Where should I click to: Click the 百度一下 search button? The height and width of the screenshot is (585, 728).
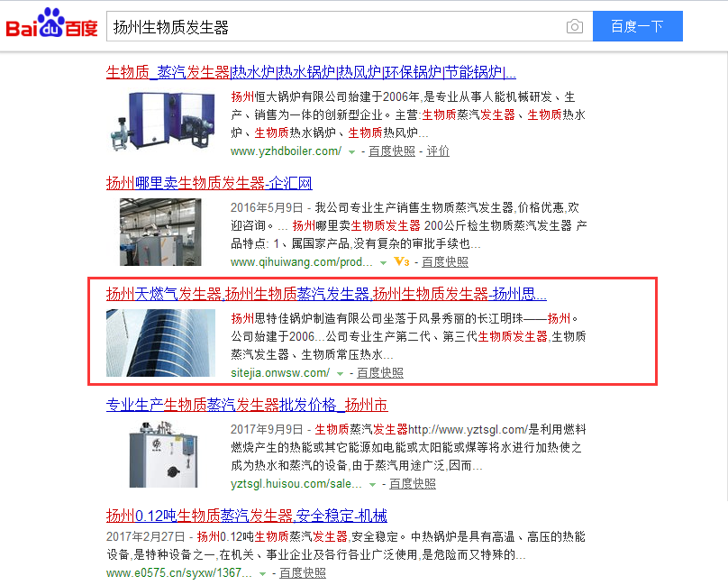pyautogui.click(x=638, y=26)
